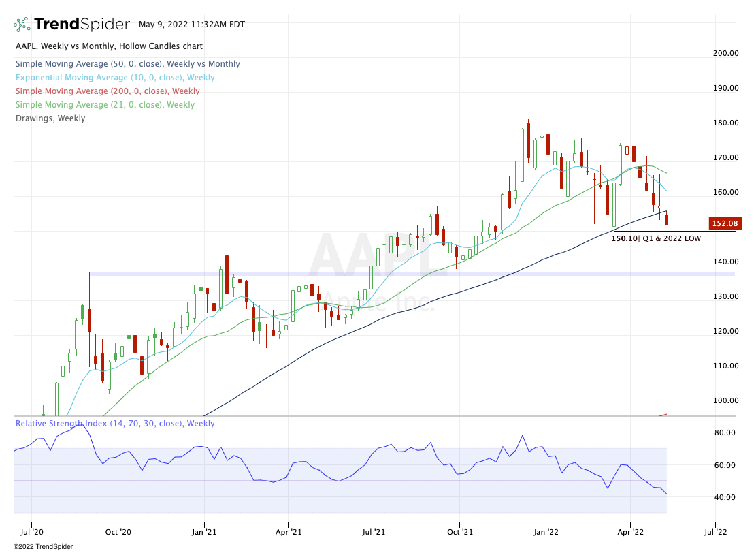Click the 190.00 price axis label
756x553 pixels.
pos(725,88)
